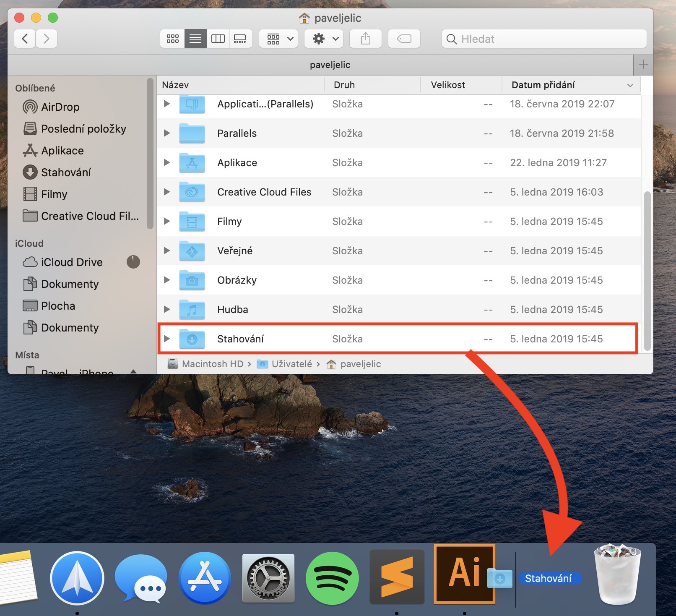Enable list view mode
This screenshot has height=616, width=676.
[x=195, y=39]
